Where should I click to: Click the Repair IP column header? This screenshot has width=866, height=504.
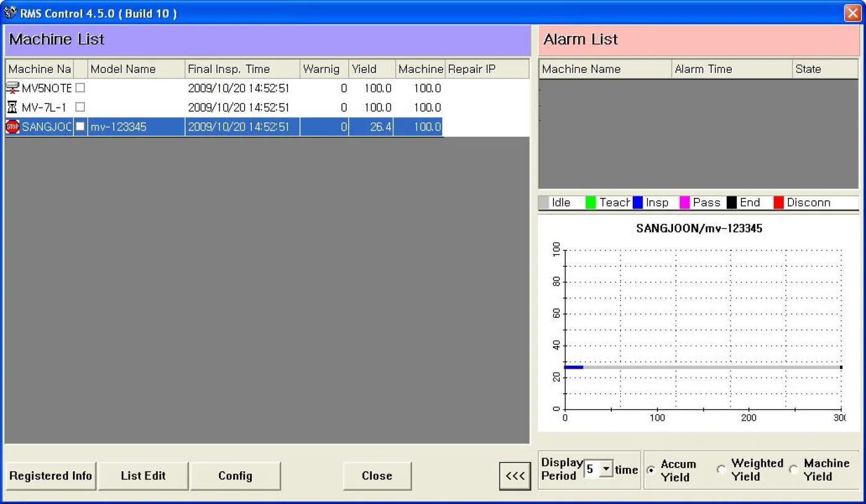click(x=487, y=69)
